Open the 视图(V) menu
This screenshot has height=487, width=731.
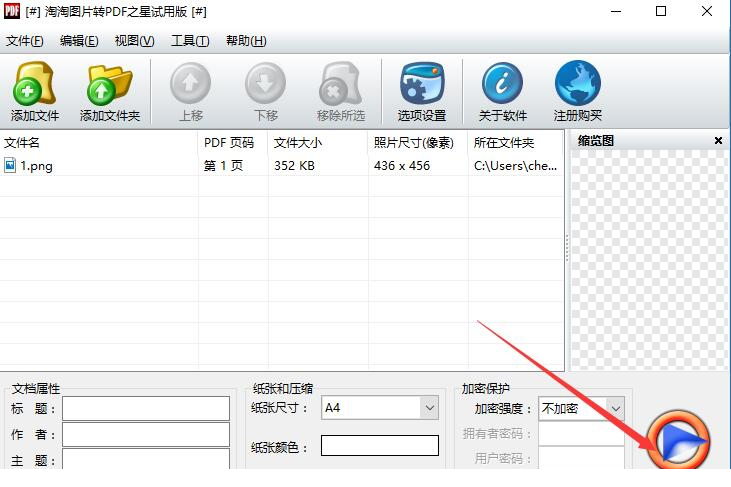point(134,41)
